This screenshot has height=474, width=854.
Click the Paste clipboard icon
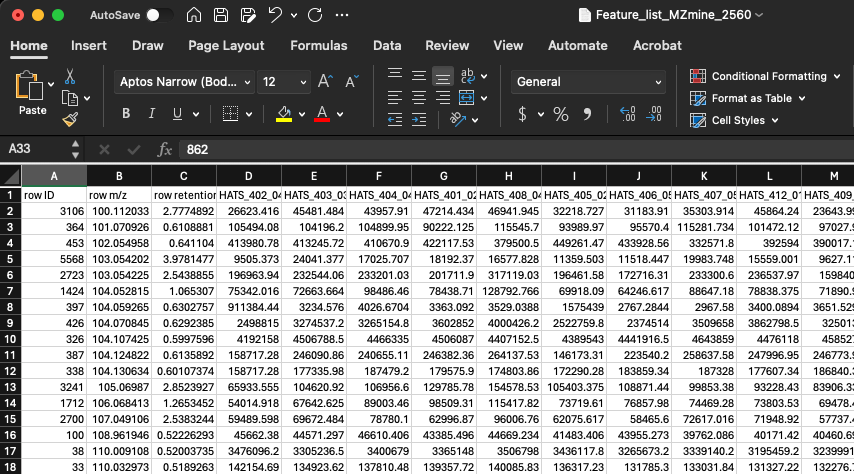[29, 86]
